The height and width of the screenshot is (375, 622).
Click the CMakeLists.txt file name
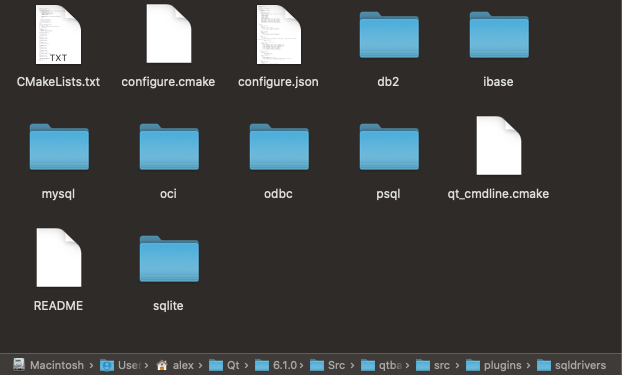[58, 82]
